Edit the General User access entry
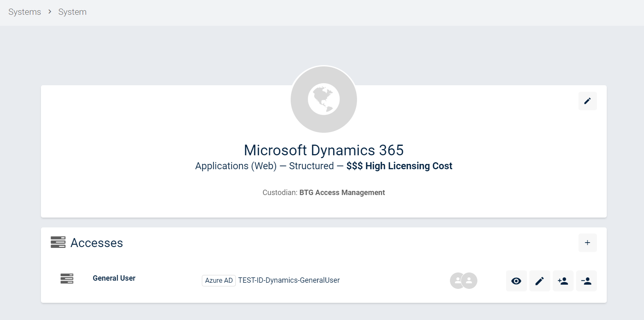The image size is (644, 320). pyautogui.click(x=539, y=281)
